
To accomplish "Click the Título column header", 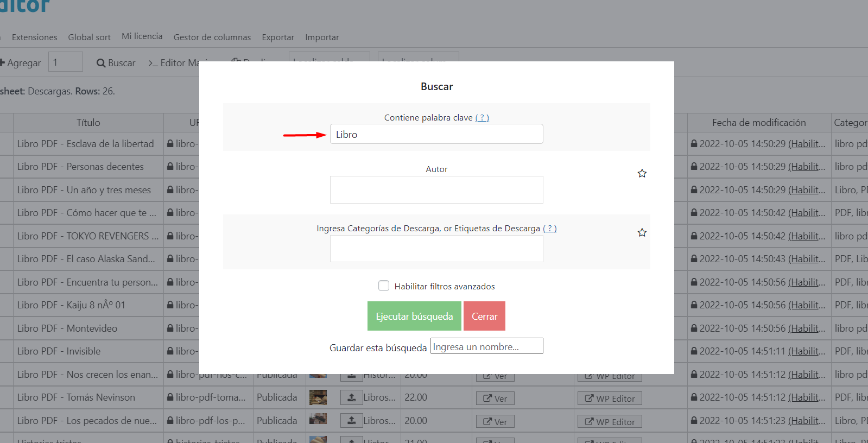I will 88,123.
